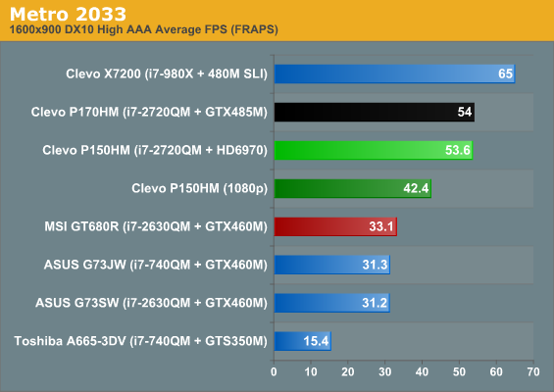Image resolution: width=554 pixels, height=392 pixels.
Task: Click the blue bar with value 31.2
Action: click(x=332, y=303)
